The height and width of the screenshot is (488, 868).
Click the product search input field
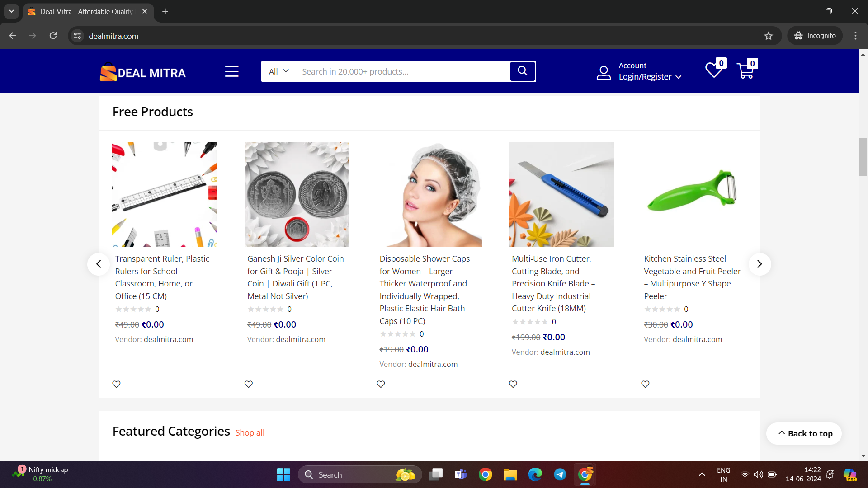coord(402,71)
